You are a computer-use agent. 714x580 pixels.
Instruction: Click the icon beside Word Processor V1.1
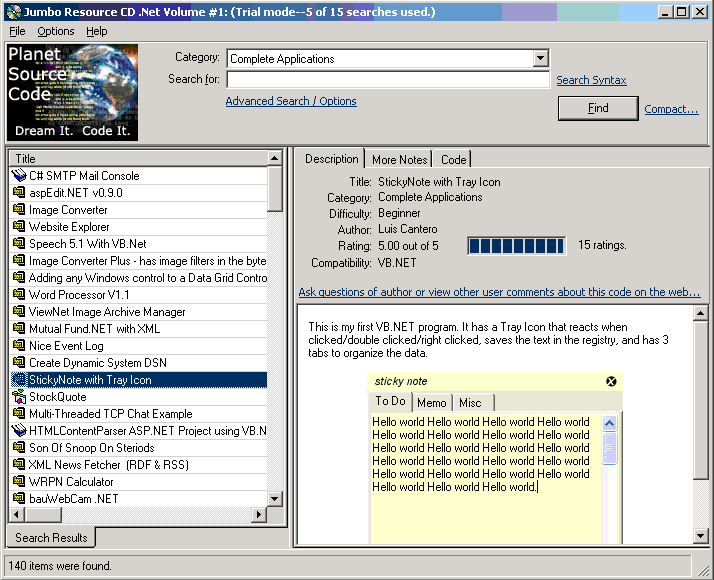19,294
